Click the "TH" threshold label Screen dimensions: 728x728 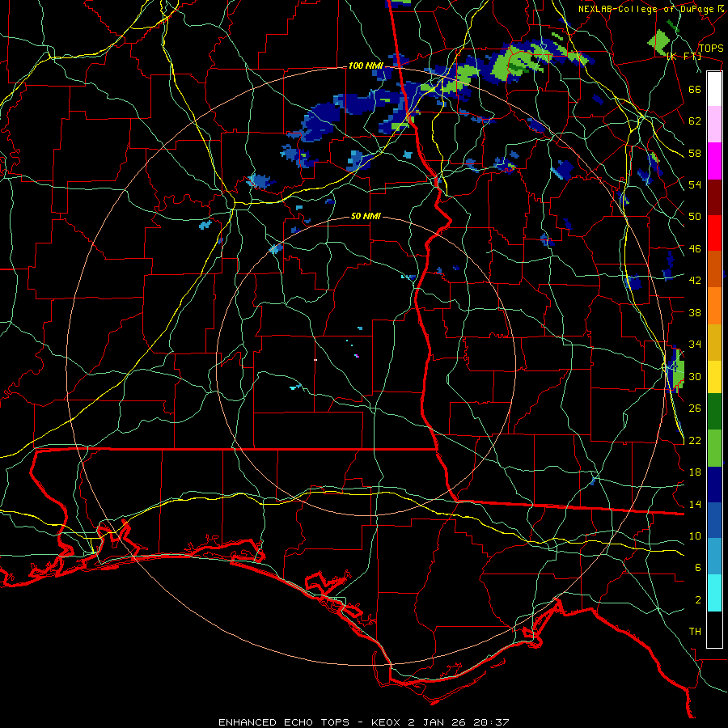[x=695, y=632]
